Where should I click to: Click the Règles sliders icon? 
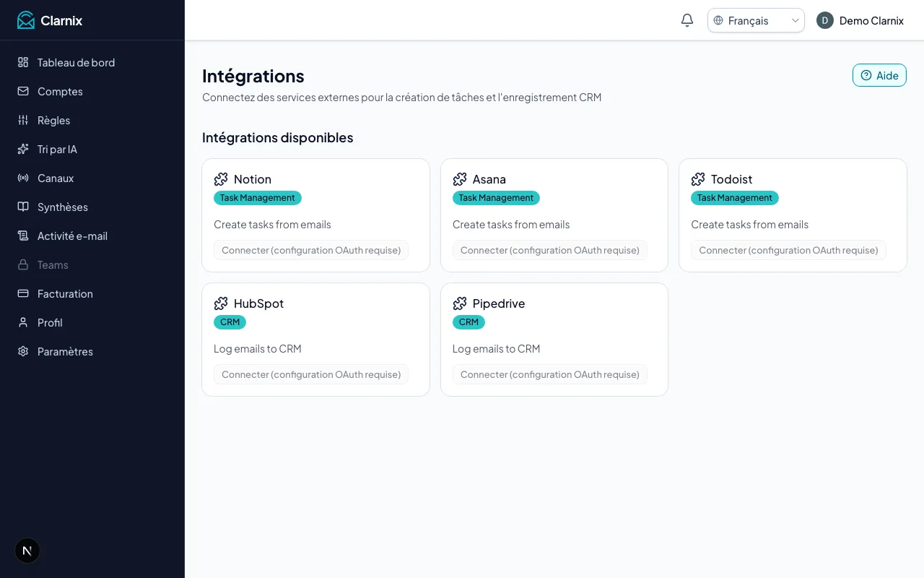(23, 120)
